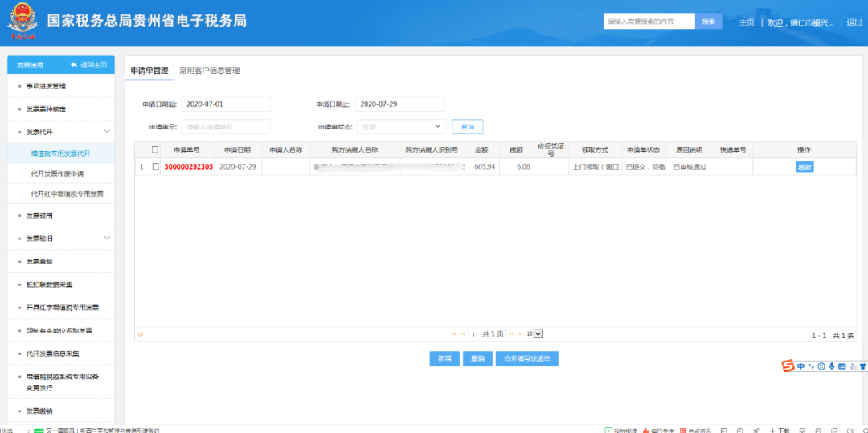Open application number link 500000292305

click(x=189, y=166)
